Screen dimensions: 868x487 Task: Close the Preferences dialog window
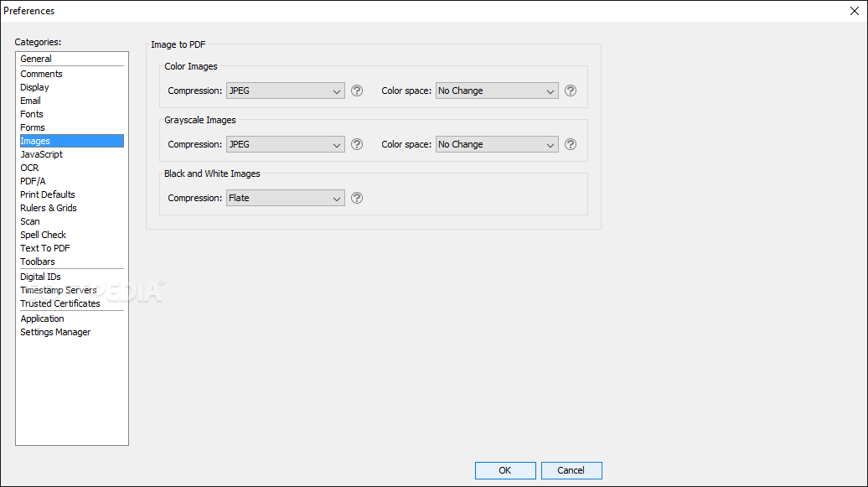point(854,11)
